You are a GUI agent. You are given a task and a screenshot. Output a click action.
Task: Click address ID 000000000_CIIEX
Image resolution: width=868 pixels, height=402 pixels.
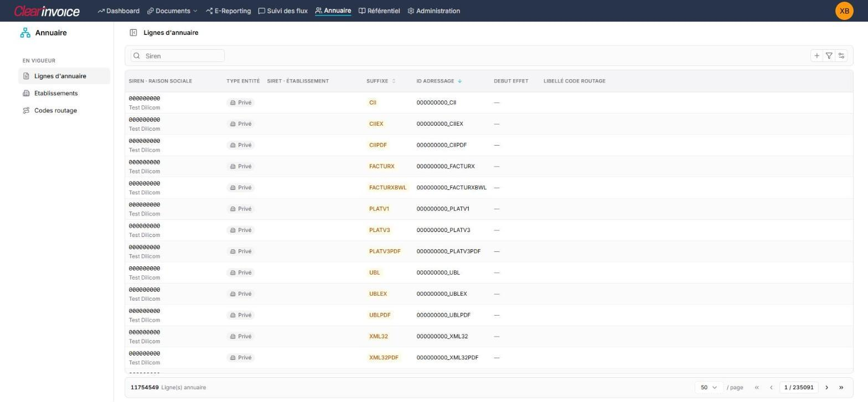(x=440, y=124)
